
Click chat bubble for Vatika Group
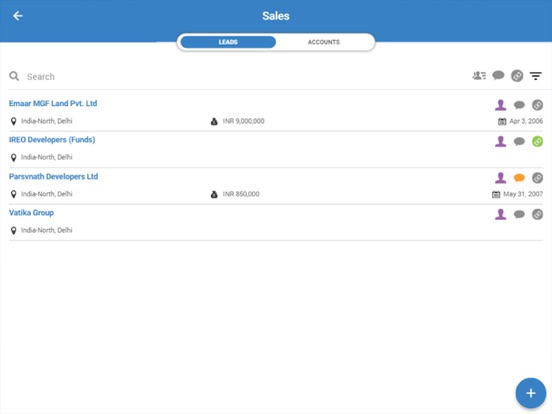pos(519,214)
